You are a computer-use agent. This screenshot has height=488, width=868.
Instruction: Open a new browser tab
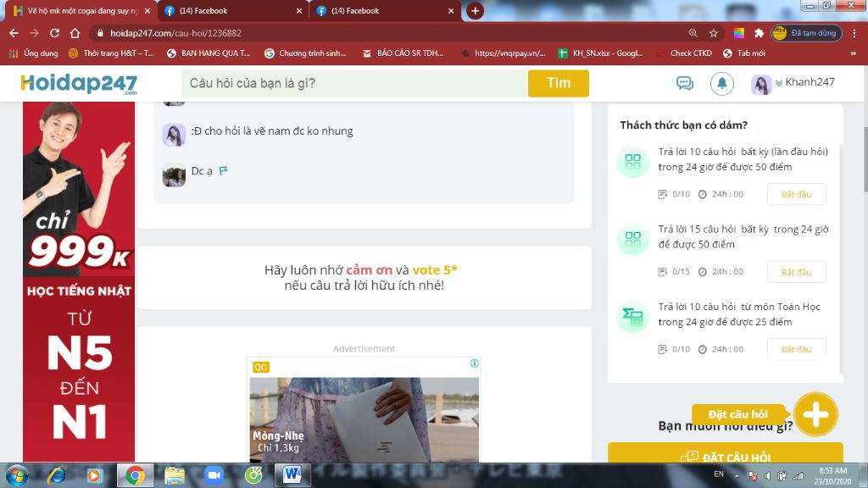[475, 10]
